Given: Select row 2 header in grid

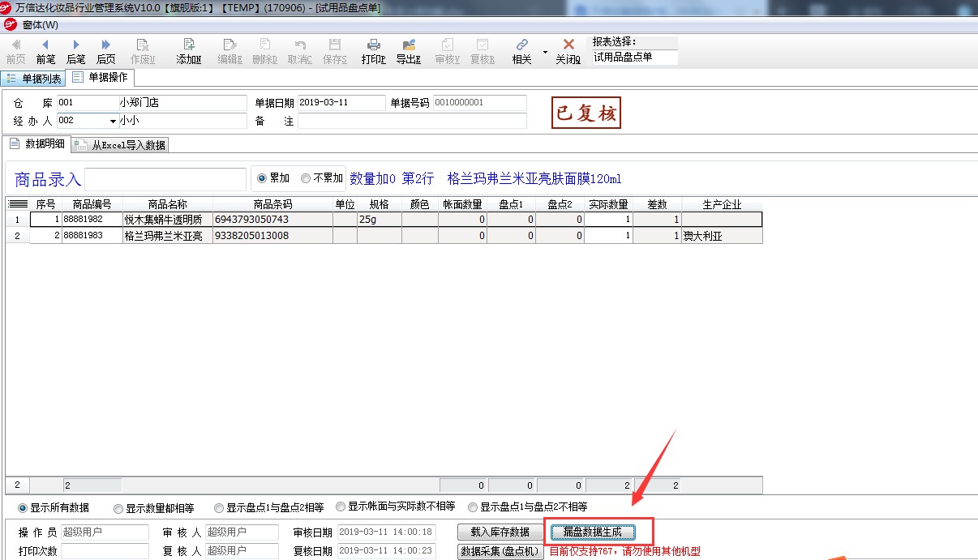Looking at the screenshot, I should point(18,236).
